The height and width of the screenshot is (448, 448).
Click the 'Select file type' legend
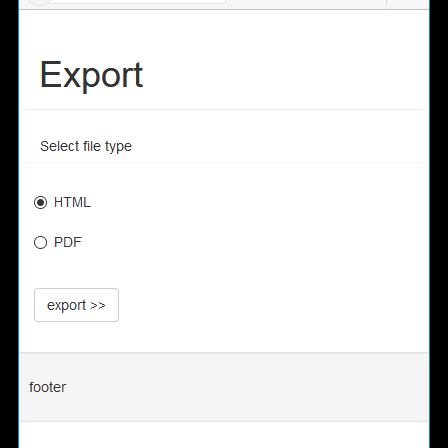tap(86, 146)
